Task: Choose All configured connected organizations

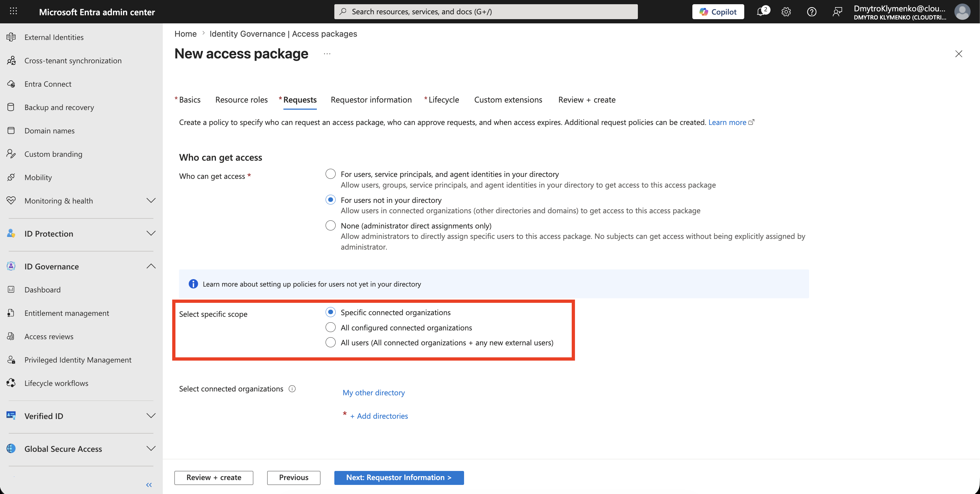Action: pyautogui.click(x=330, y=327)
